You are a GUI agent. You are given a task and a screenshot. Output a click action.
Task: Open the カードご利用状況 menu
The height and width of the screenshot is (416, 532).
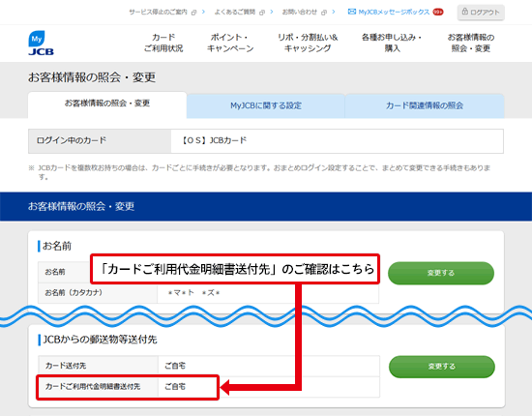tap(163, 43)
